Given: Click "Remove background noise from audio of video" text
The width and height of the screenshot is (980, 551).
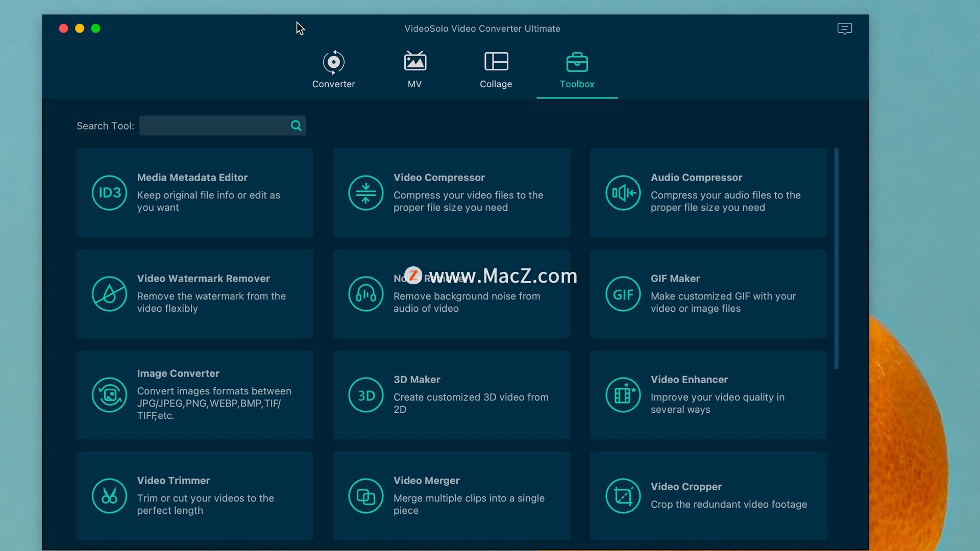Looking at the screenshot, I should point(467,302).
